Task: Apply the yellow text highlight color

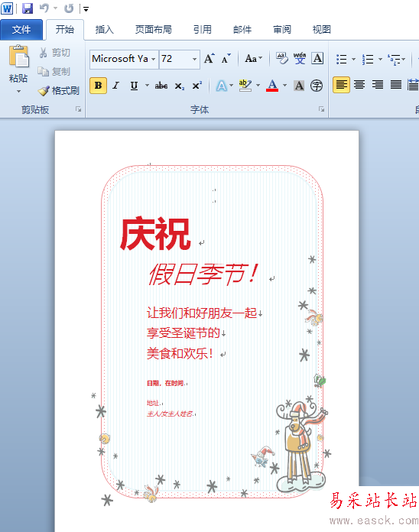Action: (x=245, y=86)
